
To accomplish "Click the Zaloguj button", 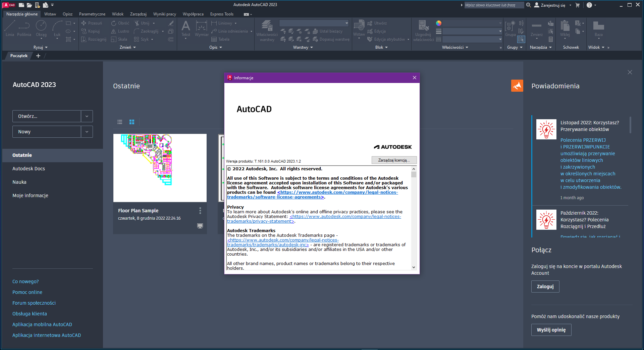I will pos(545,287).
